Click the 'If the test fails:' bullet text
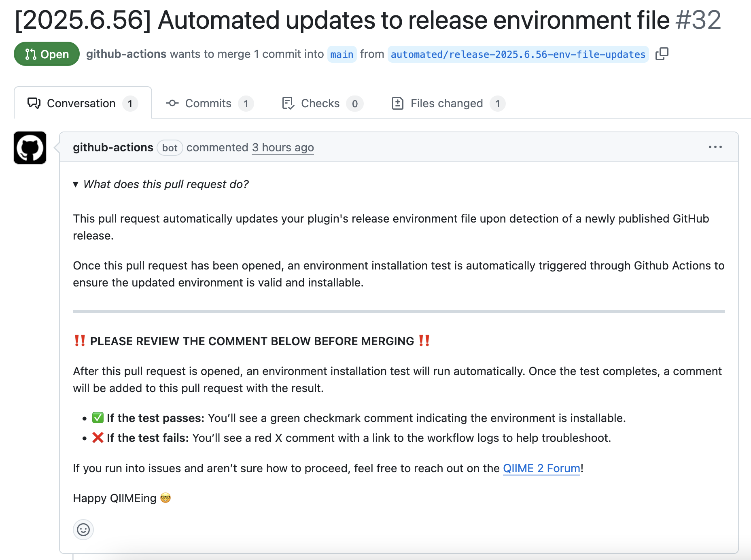This screenshot has width=751, height=560. (148, 438)
